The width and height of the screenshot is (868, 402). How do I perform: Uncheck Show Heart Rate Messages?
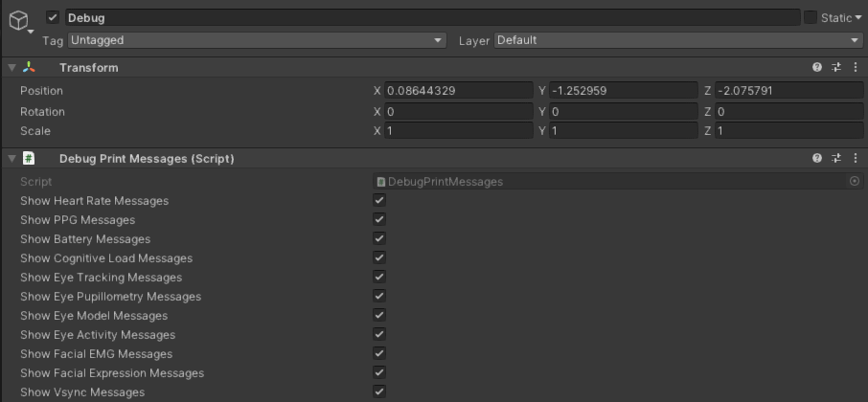(379, 201)
